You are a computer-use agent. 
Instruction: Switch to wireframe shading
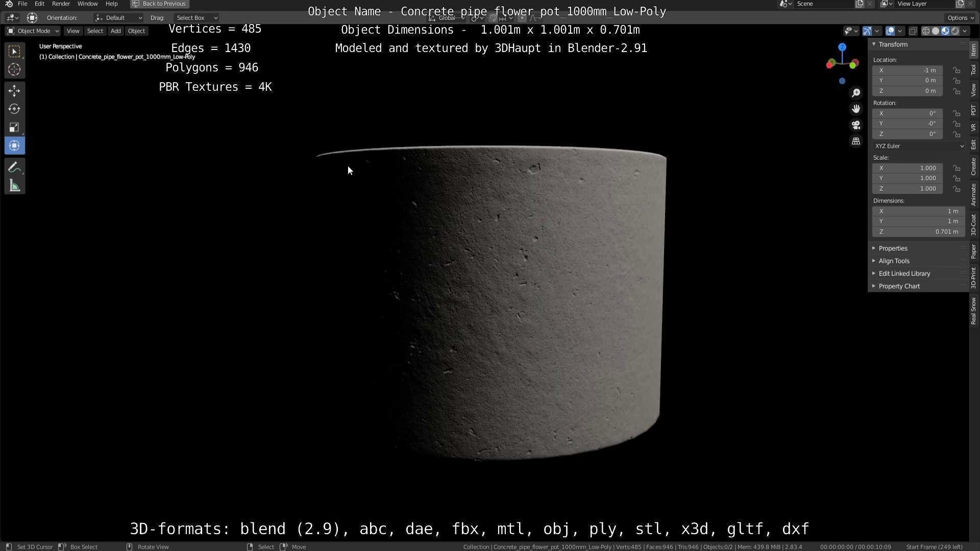(x=926, y=31)
